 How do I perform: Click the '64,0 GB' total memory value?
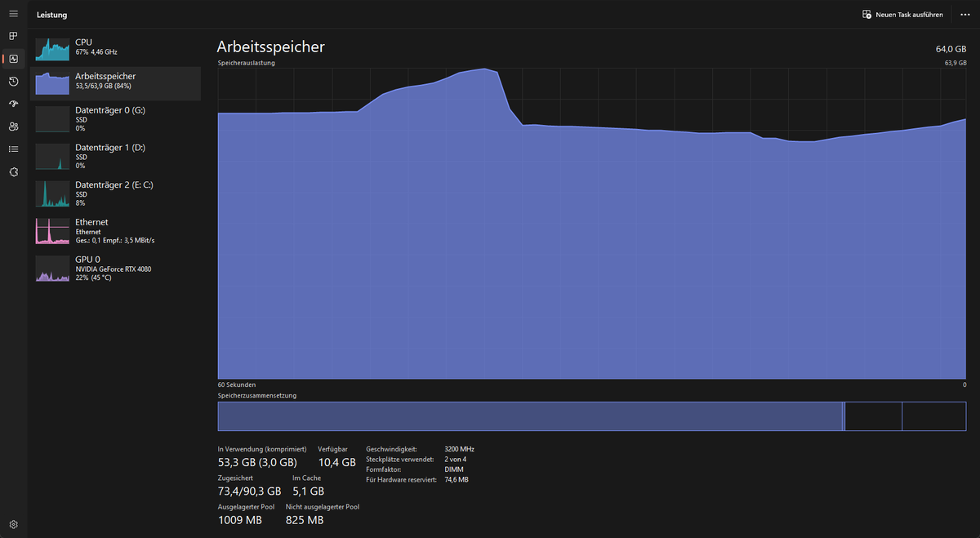pyautogui.click(x=951, y=49)
